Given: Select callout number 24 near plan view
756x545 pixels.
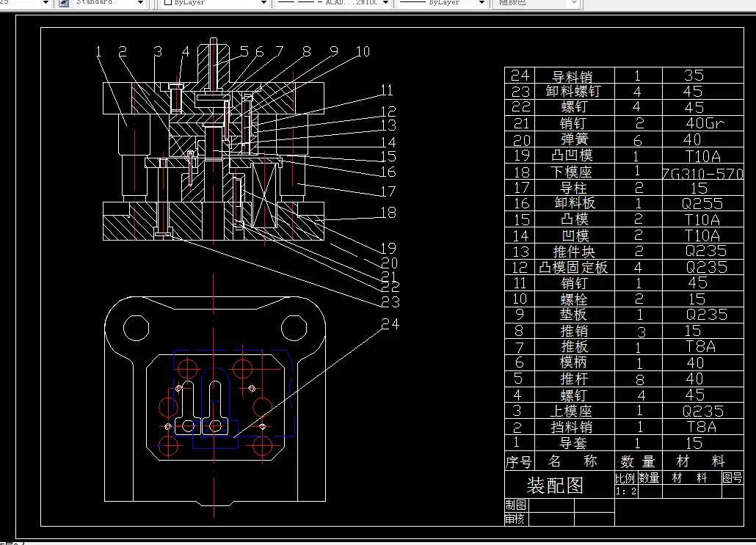Looking at the screenshot, I should click(x=390, y=324).
